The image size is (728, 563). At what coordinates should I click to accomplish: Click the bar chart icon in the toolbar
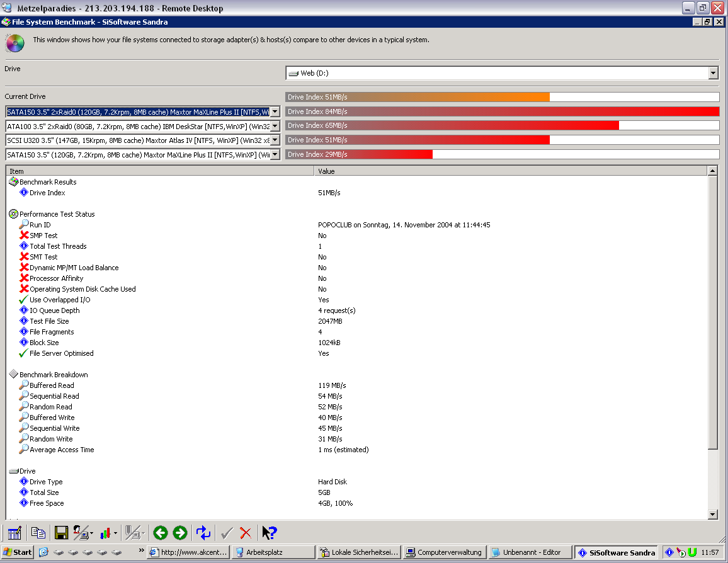click(105, 533)
